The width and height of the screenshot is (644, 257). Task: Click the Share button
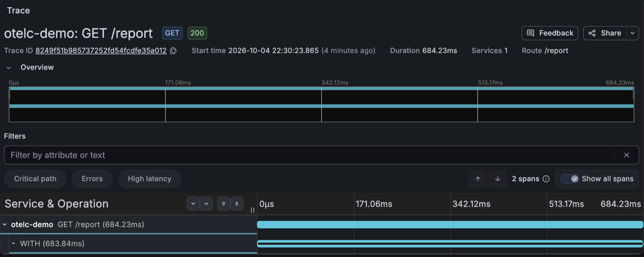[605, 33]
